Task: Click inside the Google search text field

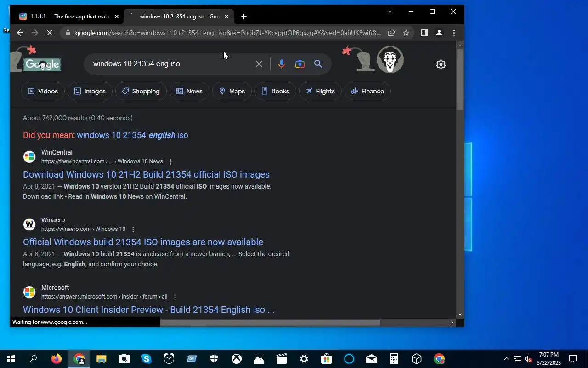Action: pyautogui.click(x=170, y=64)
